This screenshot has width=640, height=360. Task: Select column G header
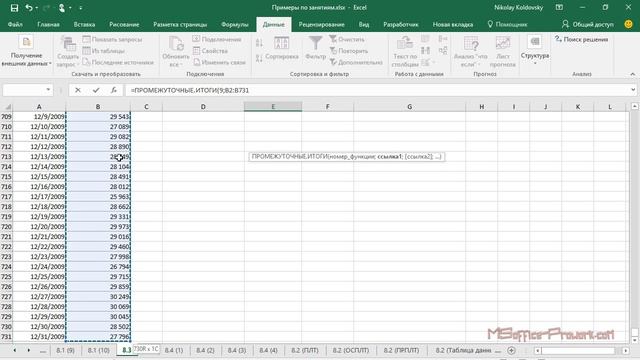(409, 107)
